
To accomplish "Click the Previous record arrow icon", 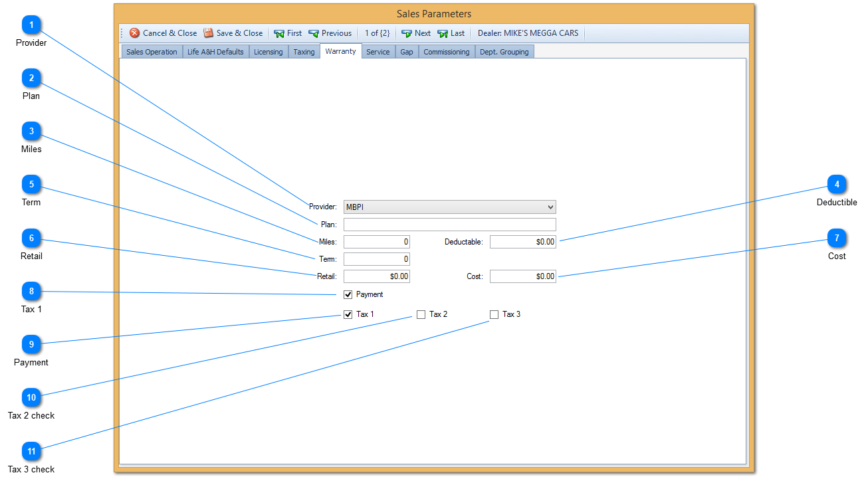I will 314,33.
